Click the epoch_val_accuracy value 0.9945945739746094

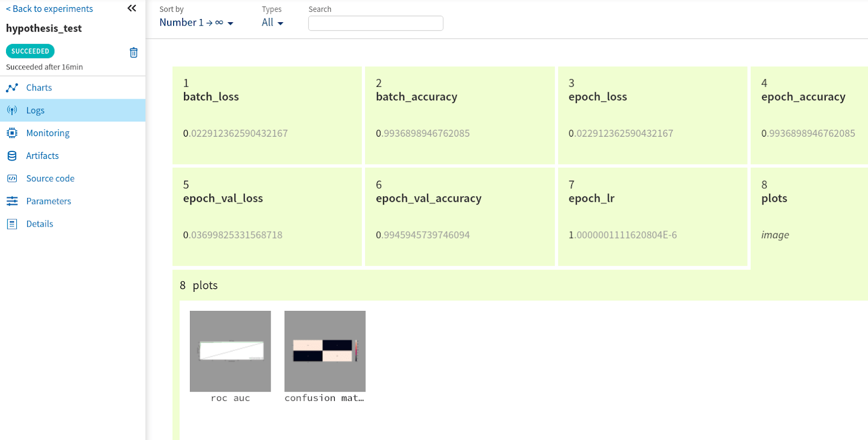(423, 235)
